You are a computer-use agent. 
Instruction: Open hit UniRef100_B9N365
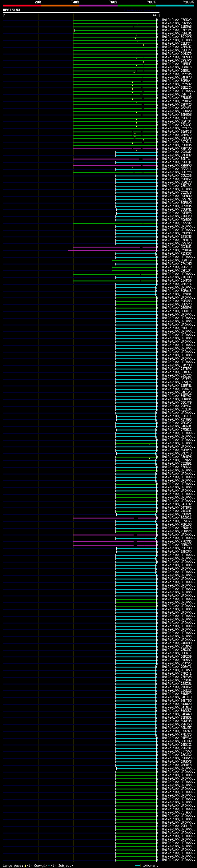pyautogui.click(x=177, y=23)
